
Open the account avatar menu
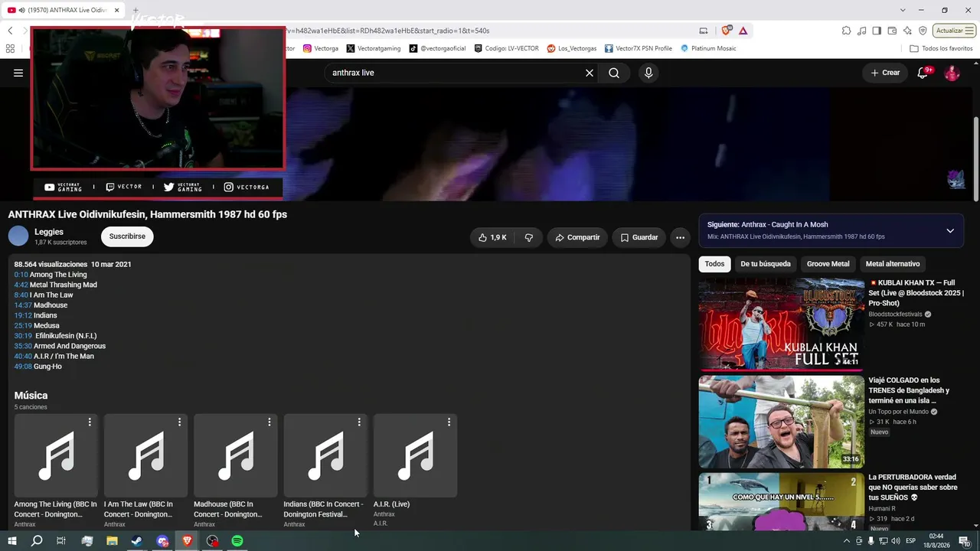952,73
